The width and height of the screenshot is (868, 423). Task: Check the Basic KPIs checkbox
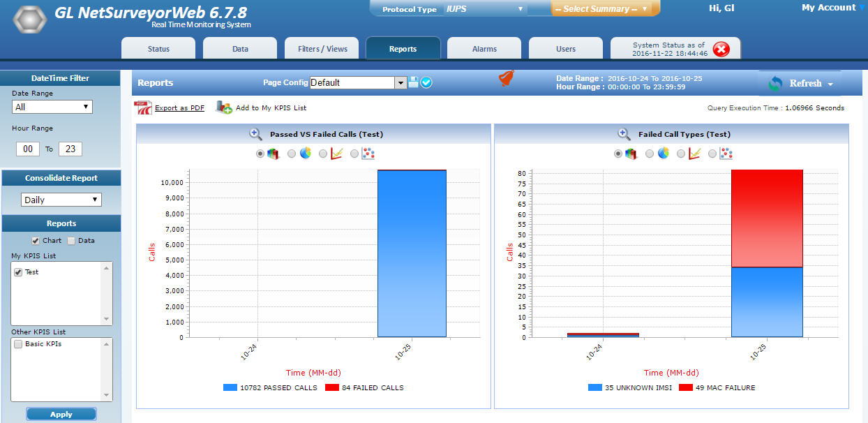pyautogui.click(x=18, y=344)
